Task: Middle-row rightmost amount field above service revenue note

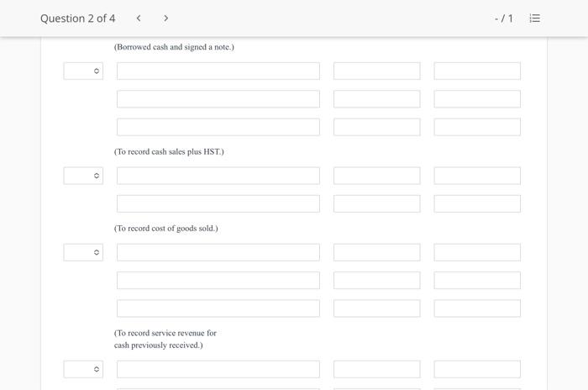Action: pyautogui.click(x=477, y=281)
